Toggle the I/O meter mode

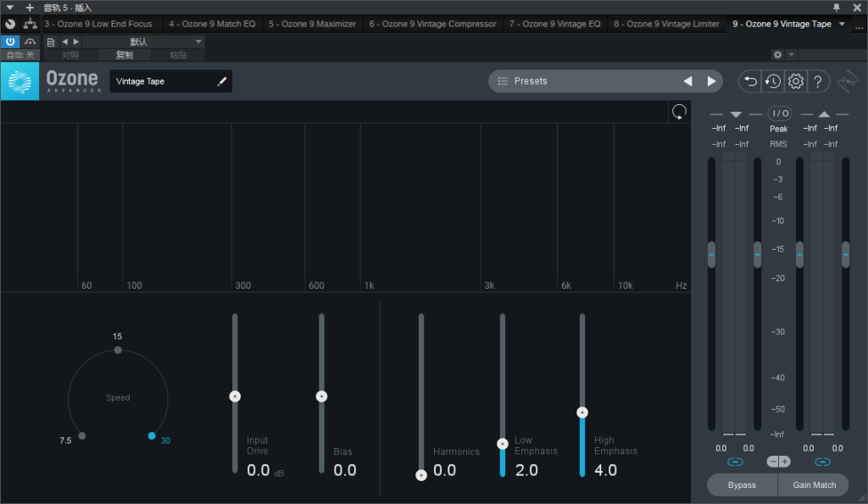780,114
